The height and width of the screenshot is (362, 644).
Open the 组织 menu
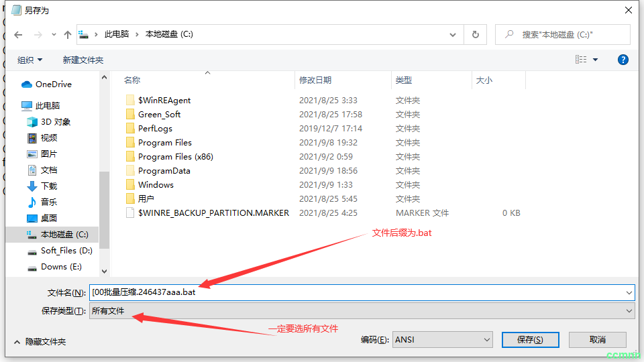point(30,60)
